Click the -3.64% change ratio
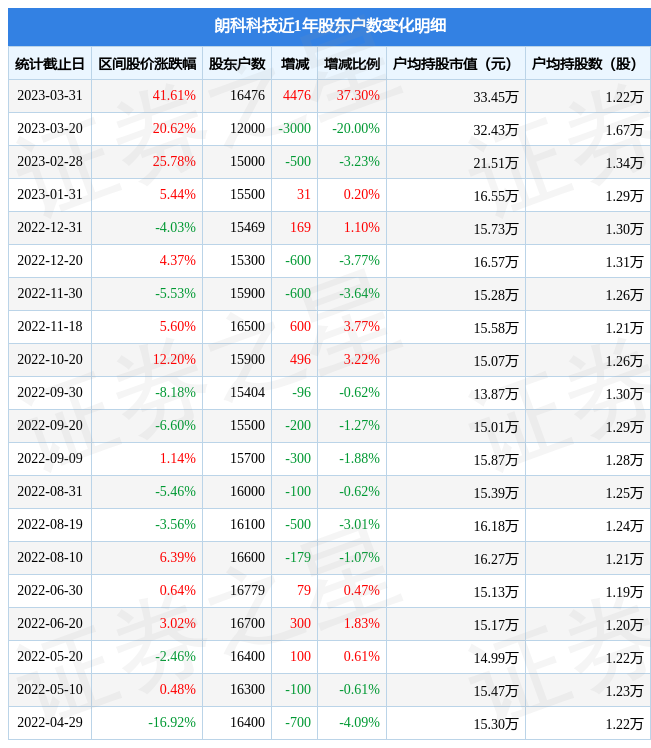 360,293
